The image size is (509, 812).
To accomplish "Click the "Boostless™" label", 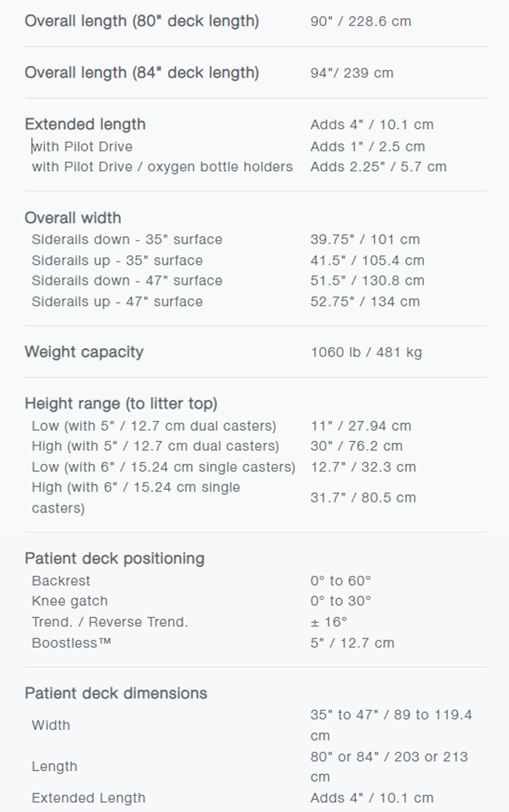I will tap(71, 643).
